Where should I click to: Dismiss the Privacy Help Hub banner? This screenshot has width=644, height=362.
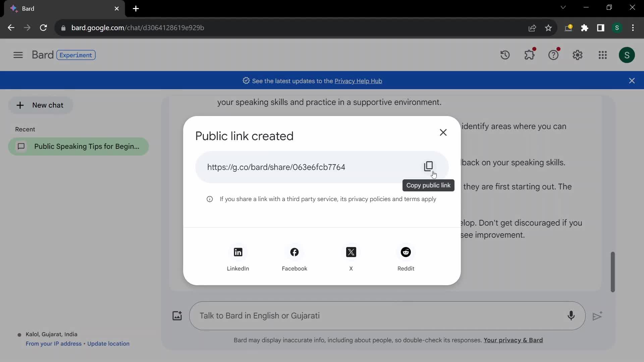632,81
